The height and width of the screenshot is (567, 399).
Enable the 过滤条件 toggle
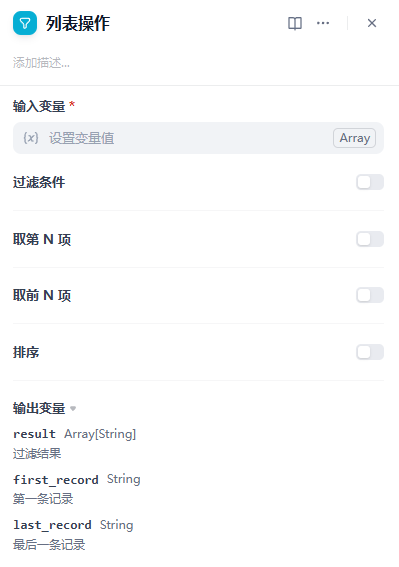coord(370,182)
